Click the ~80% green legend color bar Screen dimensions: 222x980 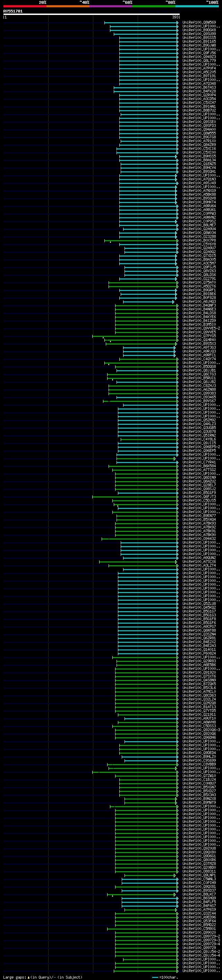[154, 7]
